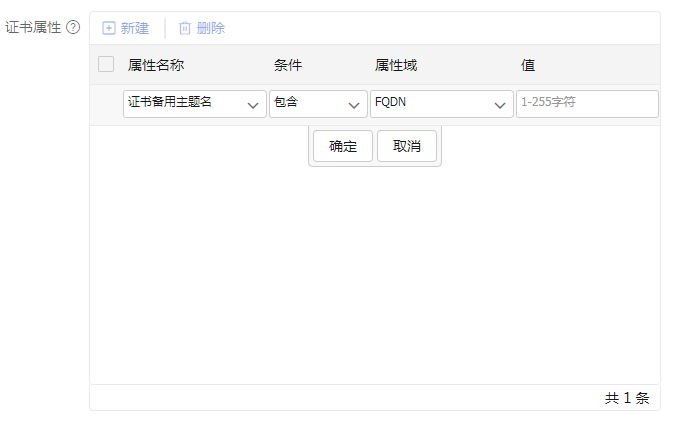The width and height of the screenshot is (677, 436).
Task: Click the help icon beside 证书属性
Action: point(73,27)
